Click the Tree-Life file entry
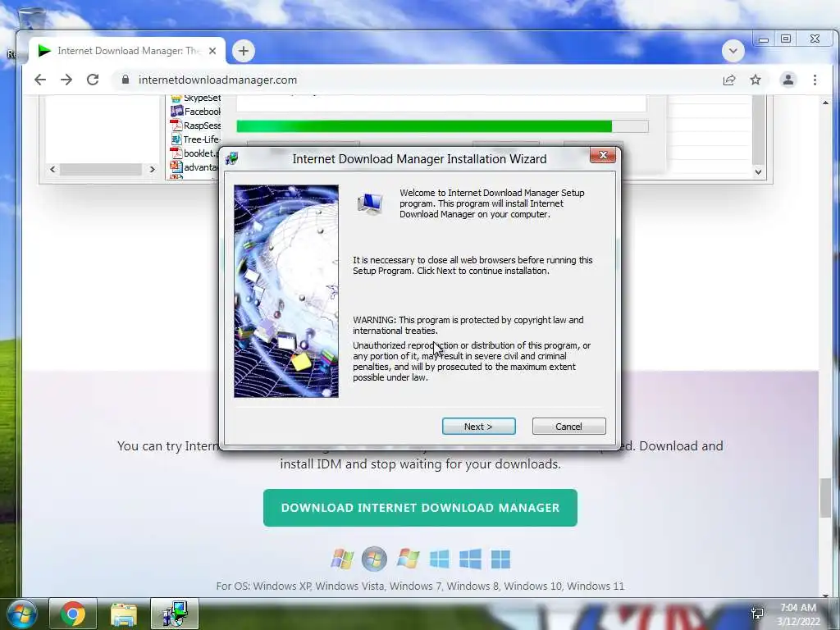 pos(195,139)
